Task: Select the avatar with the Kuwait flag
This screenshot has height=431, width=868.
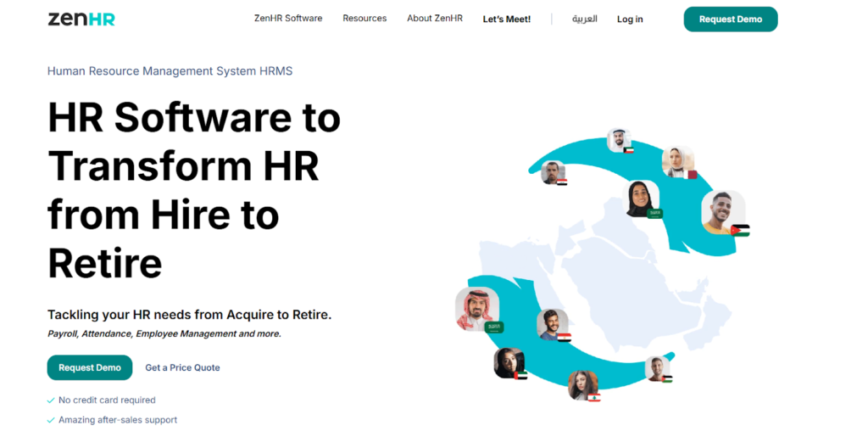Action: click(619, 140)
